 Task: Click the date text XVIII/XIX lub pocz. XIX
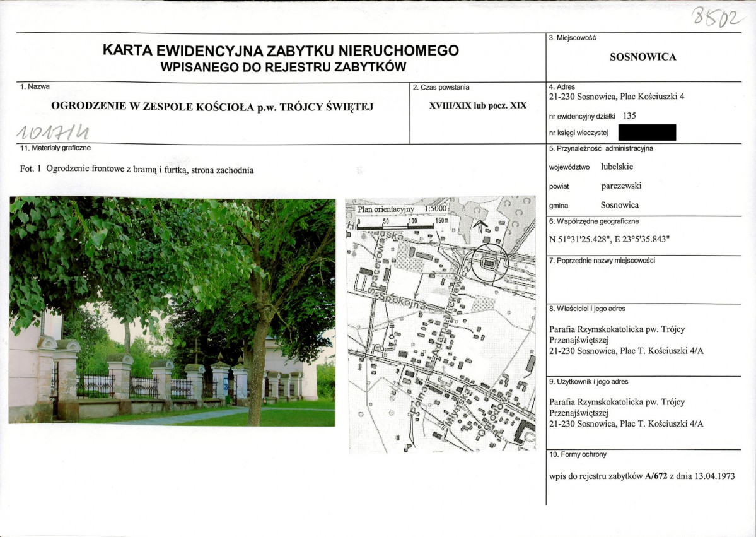click(x=478, y=105)
